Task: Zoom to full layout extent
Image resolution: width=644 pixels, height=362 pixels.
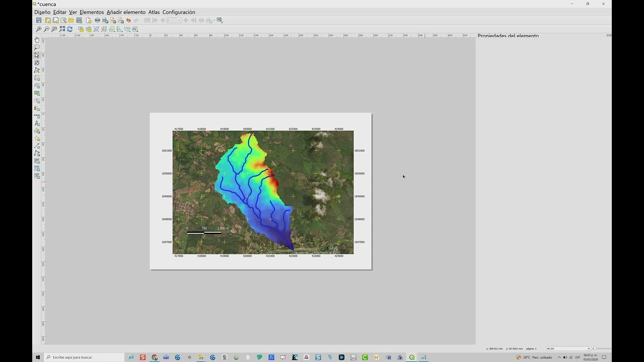Action: (62, 29)
